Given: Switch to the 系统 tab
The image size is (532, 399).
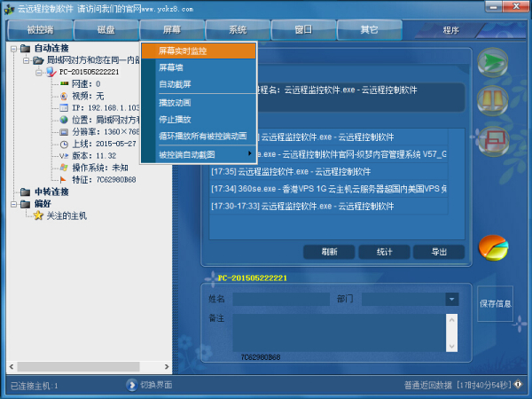Looking at the screenshot, I should tap(238, 30).
